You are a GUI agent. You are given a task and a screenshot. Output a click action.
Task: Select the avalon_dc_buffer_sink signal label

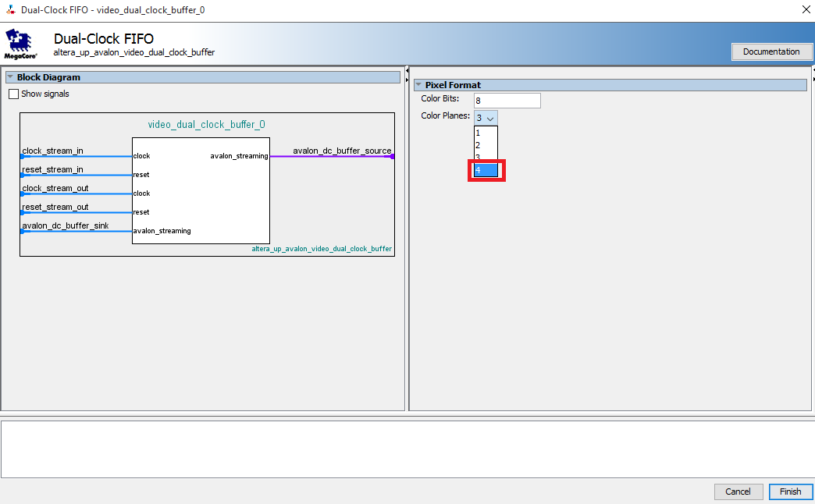click(x=66, y=225)
